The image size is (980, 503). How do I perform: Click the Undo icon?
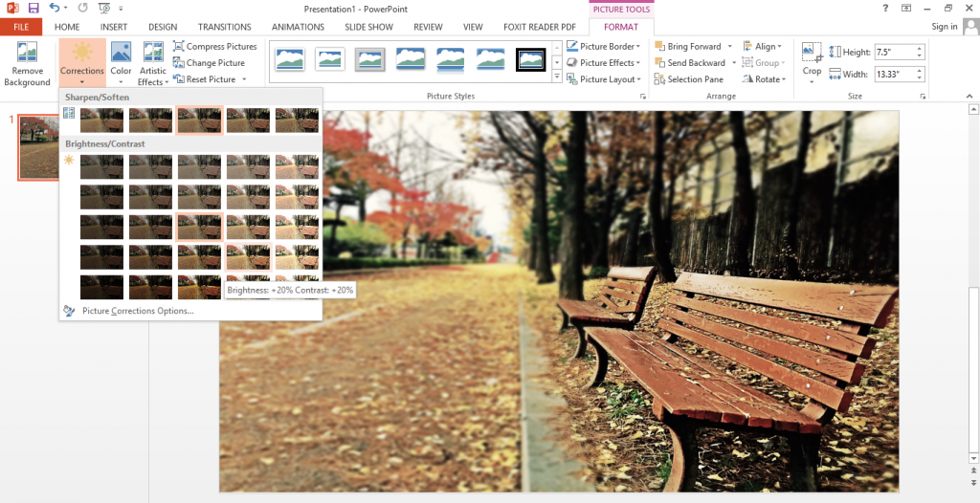(55, 8)
